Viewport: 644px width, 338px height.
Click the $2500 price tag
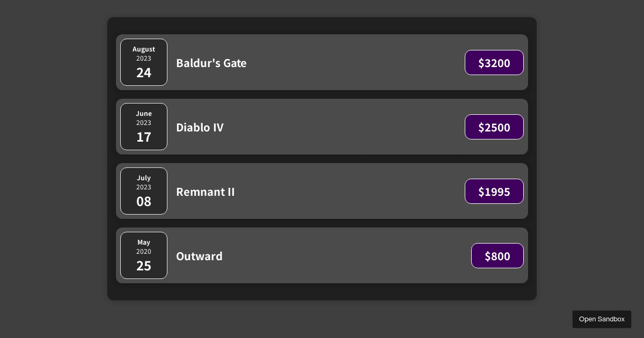[x=494, y=127]
